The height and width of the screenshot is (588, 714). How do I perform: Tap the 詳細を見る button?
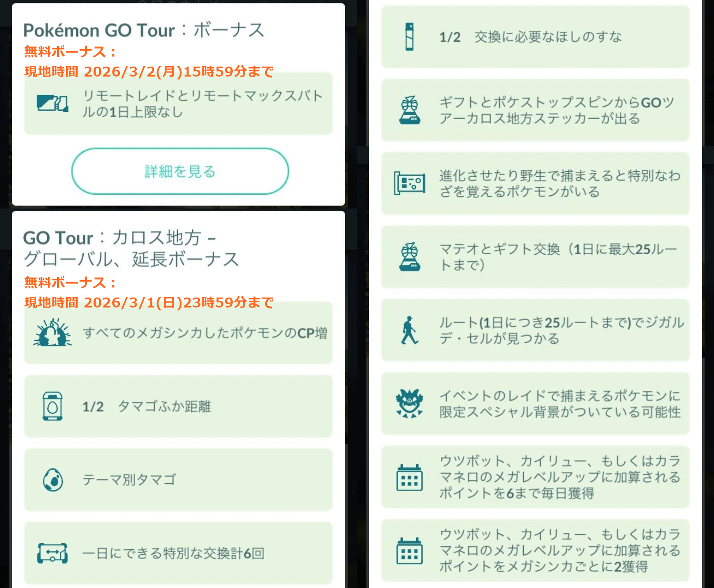180,171
